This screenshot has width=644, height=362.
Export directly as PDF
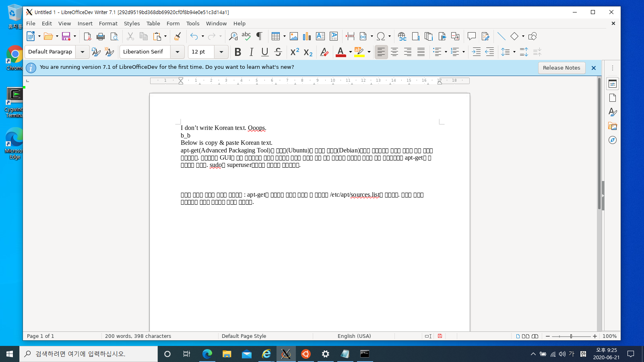tap(87, 36)
